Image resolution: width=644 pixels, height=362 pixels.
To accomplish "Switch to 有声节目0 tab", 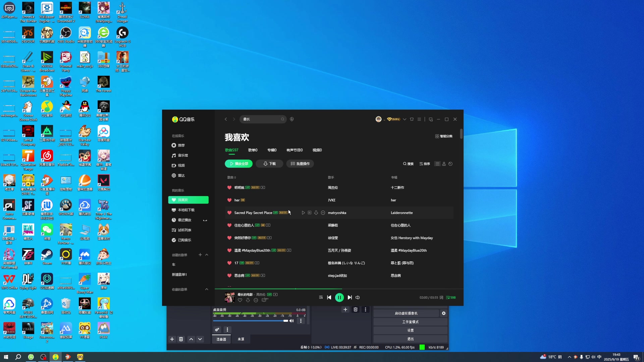I will [294, 150].
